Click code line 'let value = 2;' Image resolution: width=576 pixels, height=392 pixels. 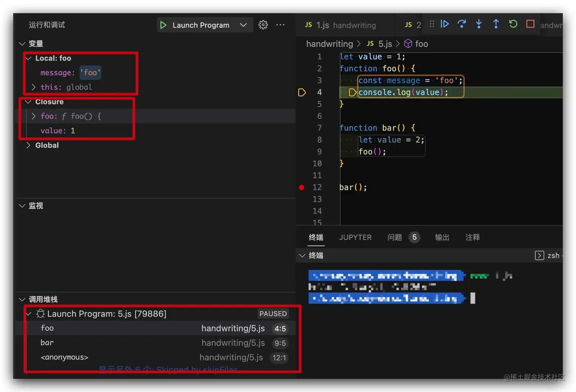391,140
